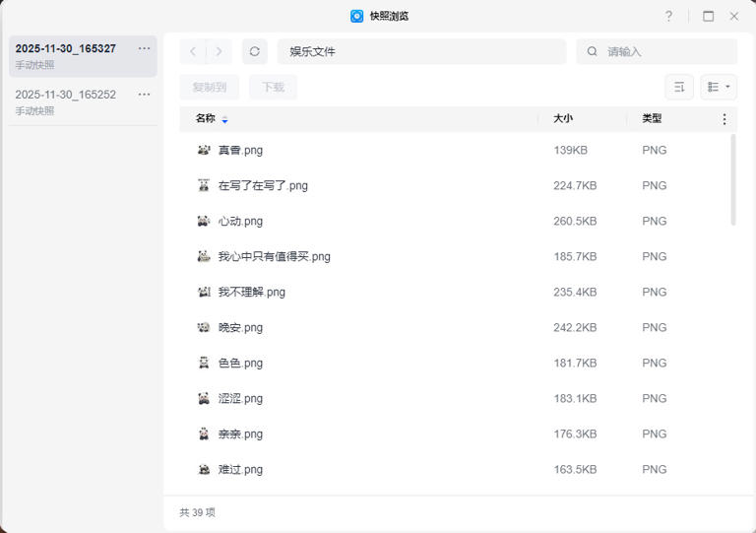The width and height of the screenshot is (756, 533).
Task: Open more options for snapshot 2025-11-30_165252
Action: point(145,95)
